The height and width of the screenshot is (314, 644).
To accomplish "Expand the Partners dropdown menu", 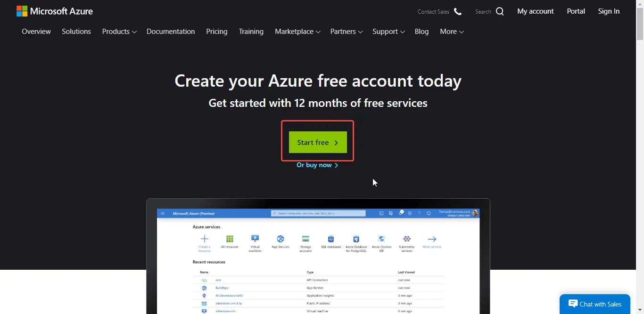I will [x=347, y=32].
